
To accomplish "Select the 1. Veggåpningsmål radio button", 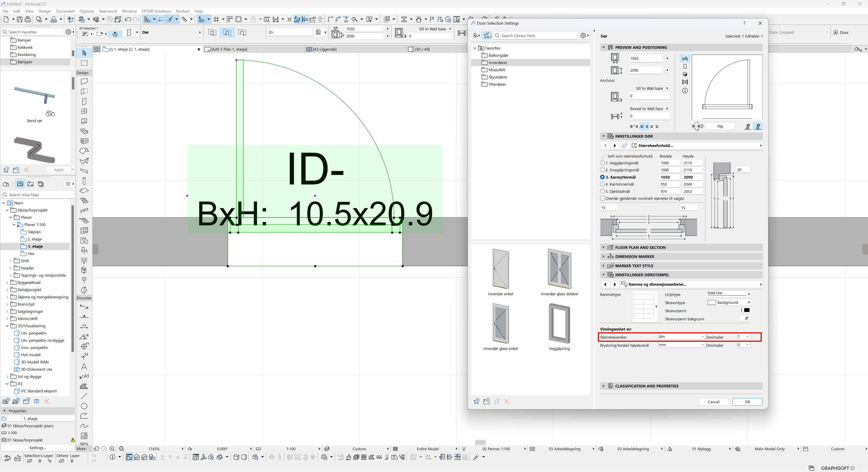I will pos(602,163).
